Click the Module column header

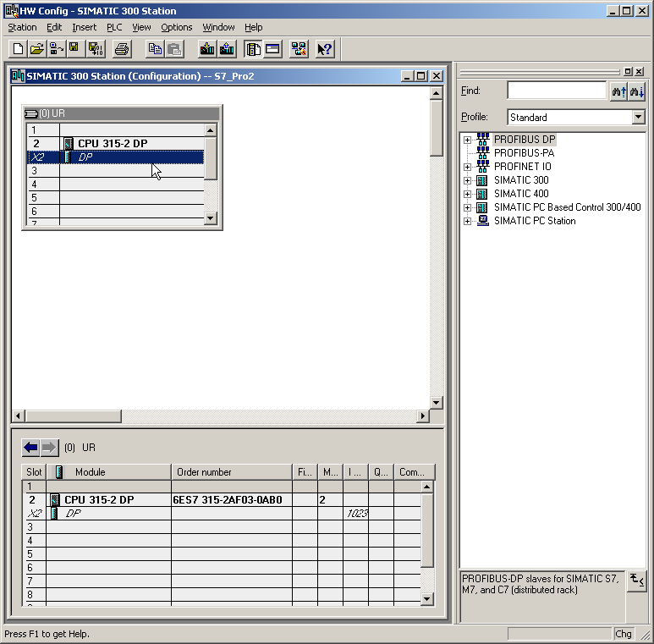pyautogui.click(x=109, y=471)
